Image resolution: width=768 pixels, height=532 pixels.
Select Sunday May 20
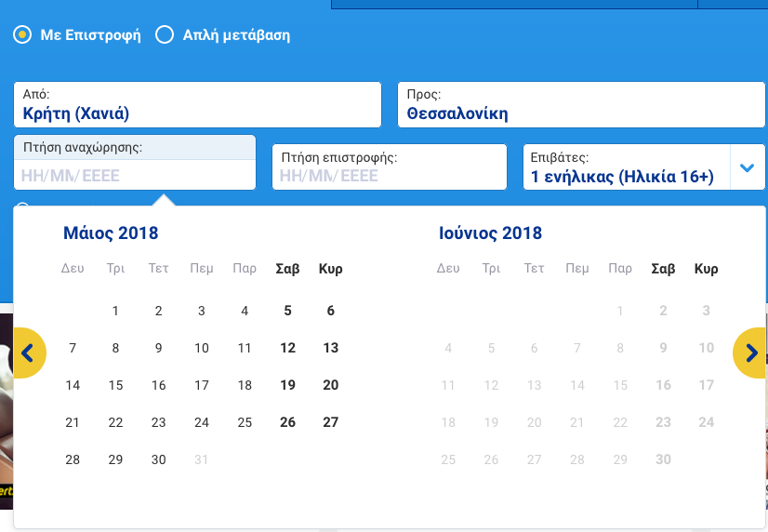(331, 385)
